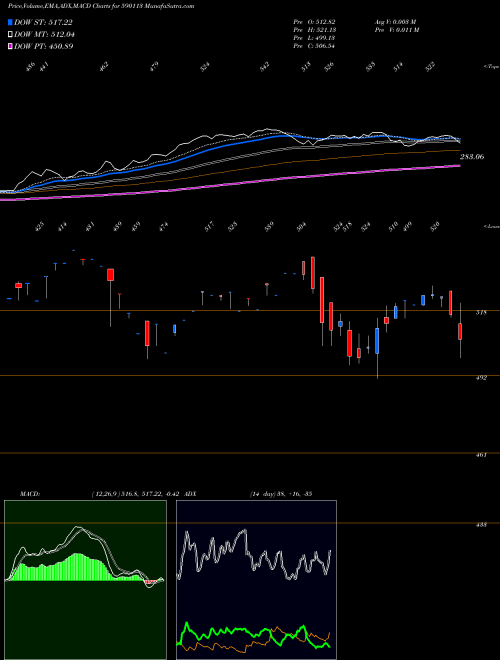Click the magenta DOW PT legend swatch
Viewport: 500px width, 660px height.
pyautogui.click(x=10, y=46)
